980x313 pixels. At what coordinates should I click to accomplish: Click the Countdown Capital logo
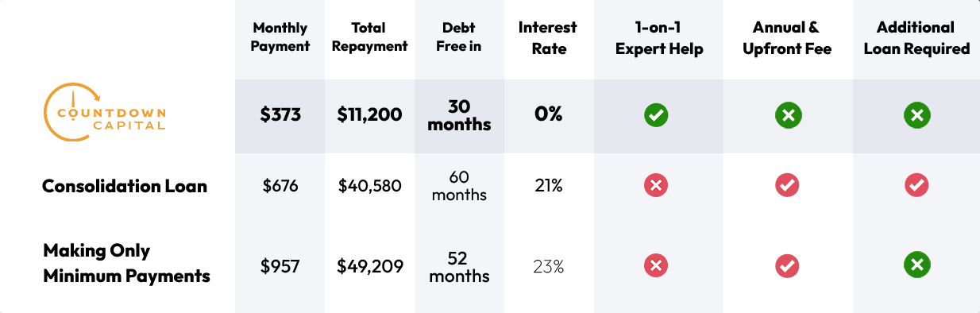click(x=106, y=116)
